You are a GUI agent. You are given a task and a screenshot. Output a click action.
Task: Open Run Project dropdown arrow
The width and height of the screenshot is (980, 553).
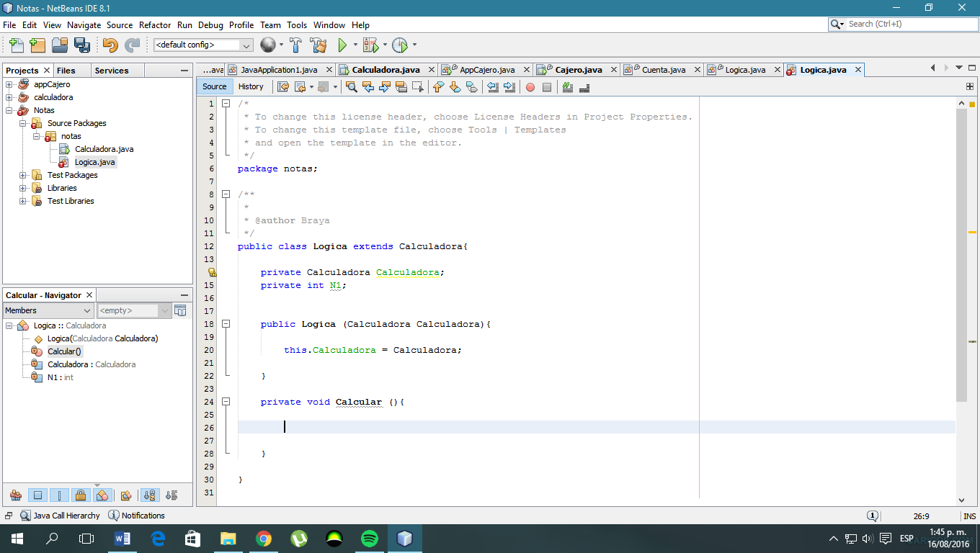coord(355,45)
